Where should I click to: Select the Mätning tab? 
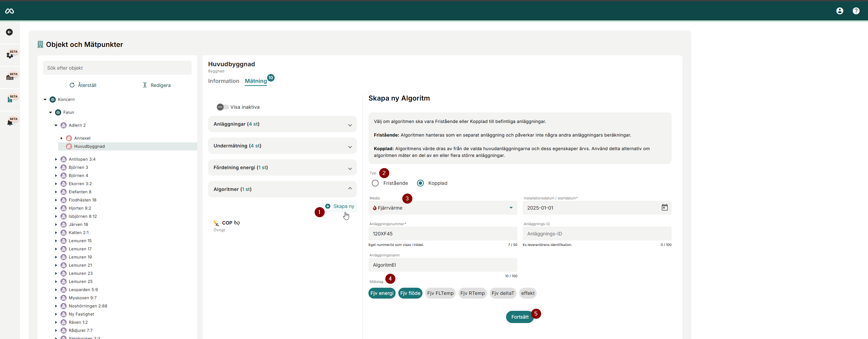(x=256, y=81)
